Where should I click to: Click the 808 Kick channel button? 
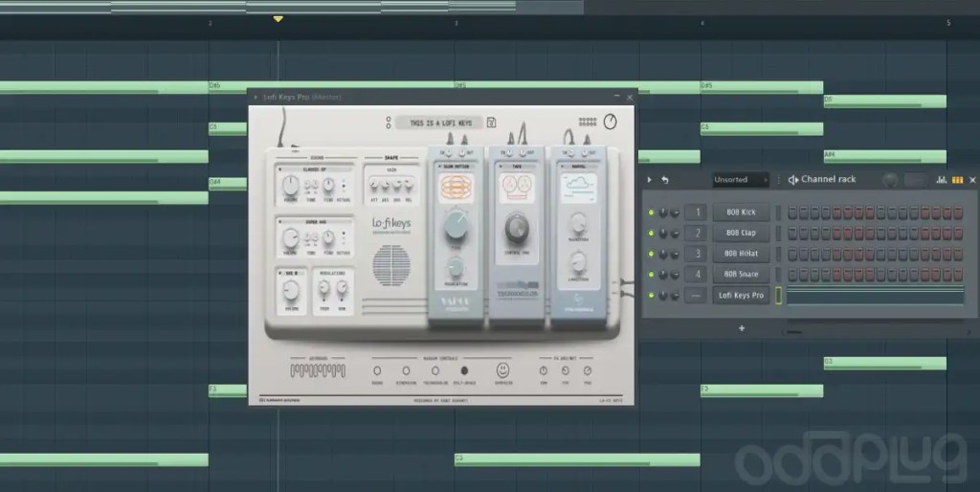[x=741, y=212]
